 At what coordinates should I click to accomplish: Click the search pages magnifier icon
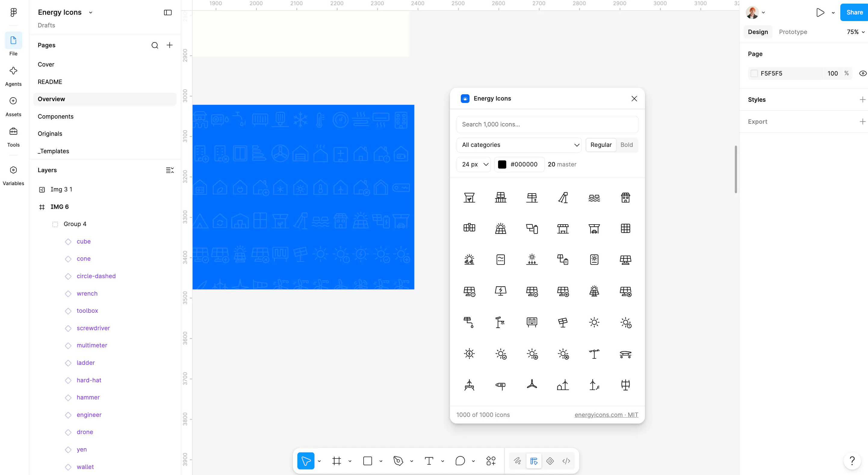coord(155,45)
